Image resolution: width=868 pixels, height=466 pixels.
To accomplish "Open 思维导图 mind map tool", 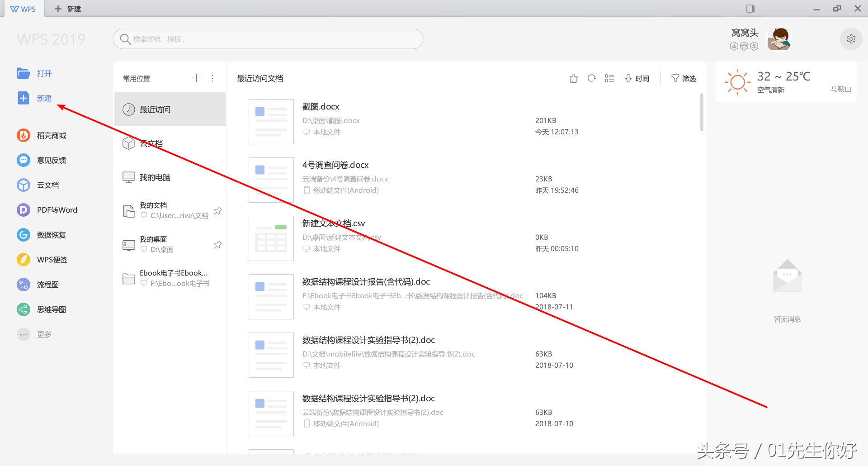I will coord(42,309).
